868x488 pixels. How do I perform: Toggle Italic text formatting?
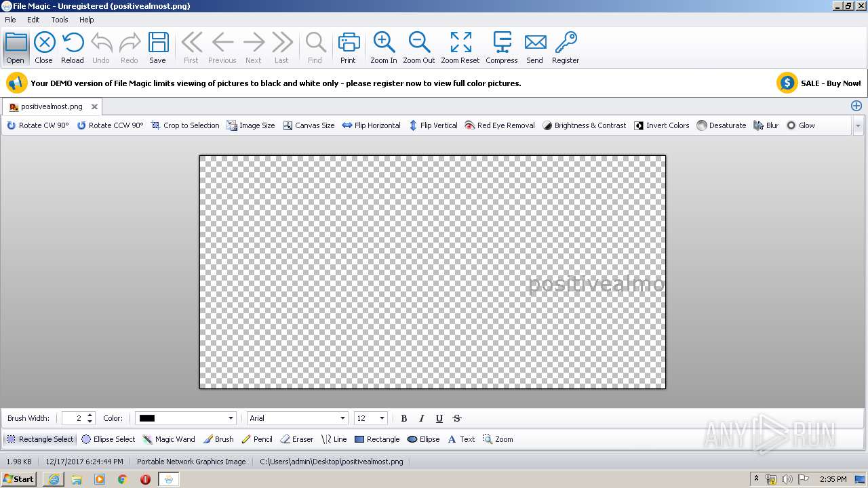(422, 418)
